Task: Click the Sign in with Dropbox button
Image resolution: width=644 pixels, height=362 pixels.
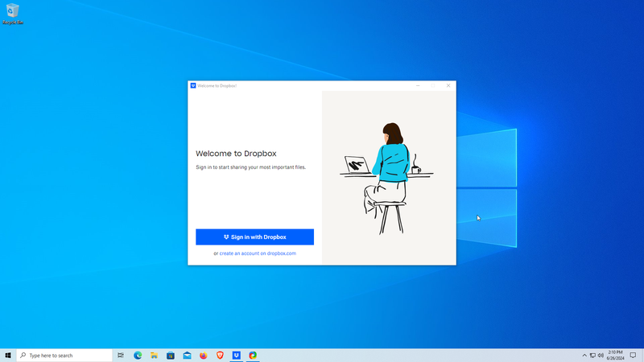Action: (254, 237)
